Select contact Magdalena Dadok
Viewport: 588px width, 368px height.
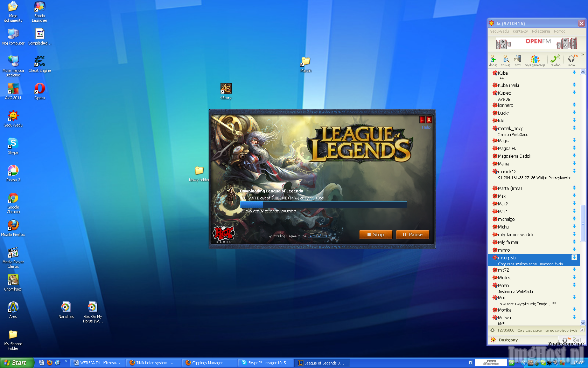pos(534,156)
